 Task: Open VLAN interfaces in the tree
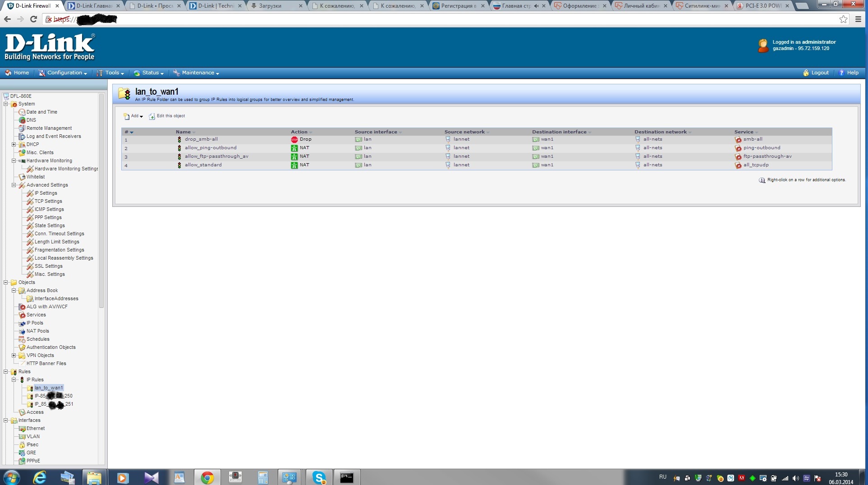click(x=33, y=437)
